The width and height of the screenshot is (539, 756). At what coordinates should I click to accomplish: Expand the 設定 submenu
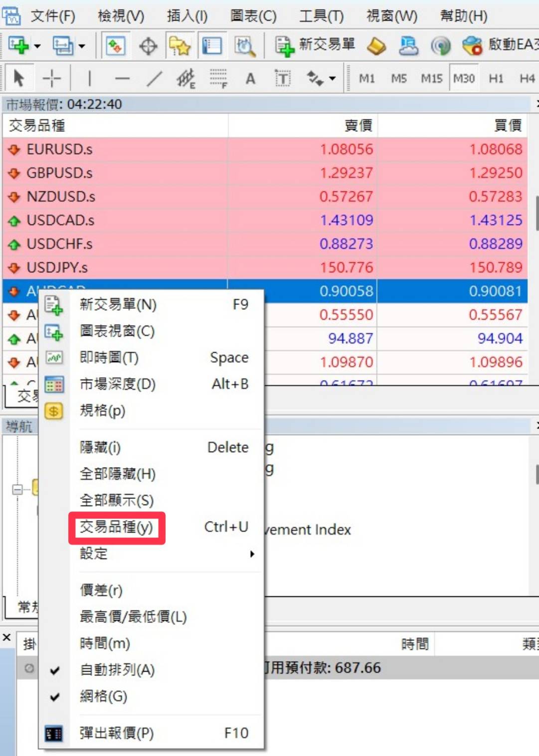tap(151, 553)
